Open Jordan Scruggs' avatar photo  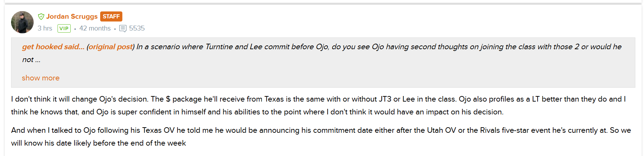pyautogui.click(x=22, y=22)
